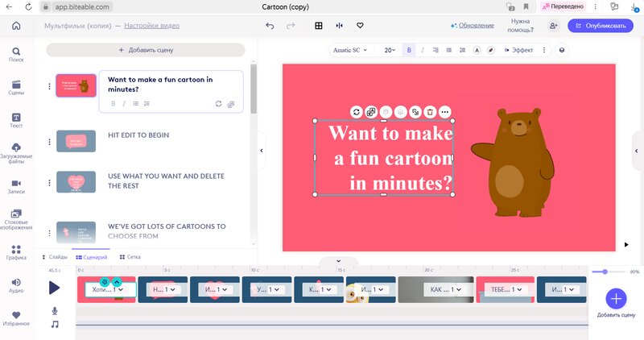Screen dimensions: 644x340
Task: Open the text color picker icon
Action: 477,50
